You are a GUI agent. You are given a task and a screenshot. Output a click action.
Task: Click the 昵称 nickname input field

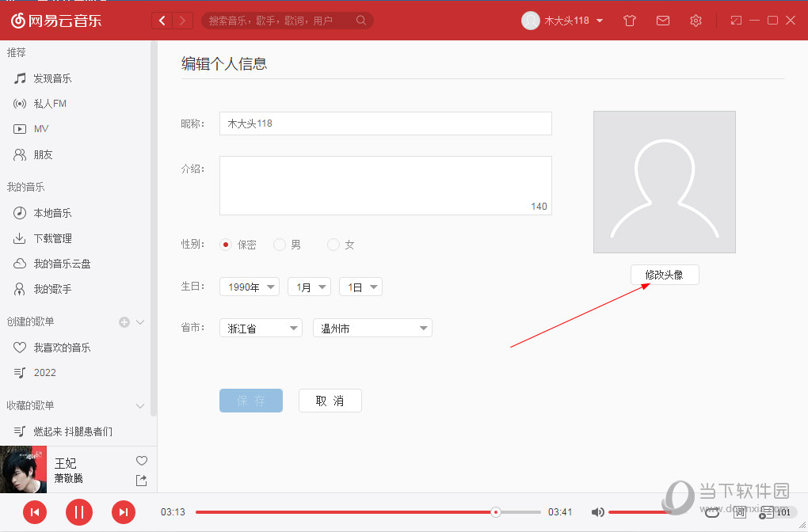pyautogui.click(x=385, y=123)
